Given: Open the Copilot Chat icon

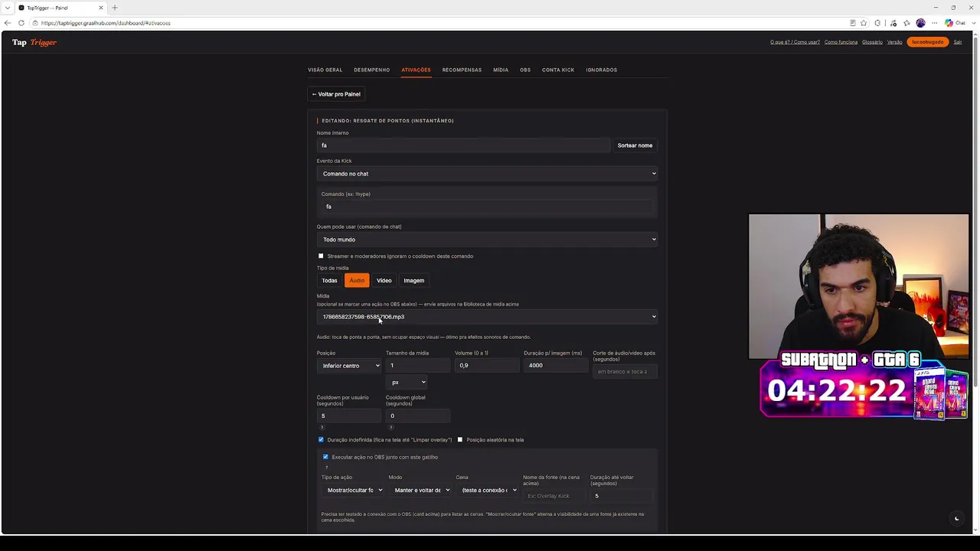Looking at the screenshot, I should [954, 23].
